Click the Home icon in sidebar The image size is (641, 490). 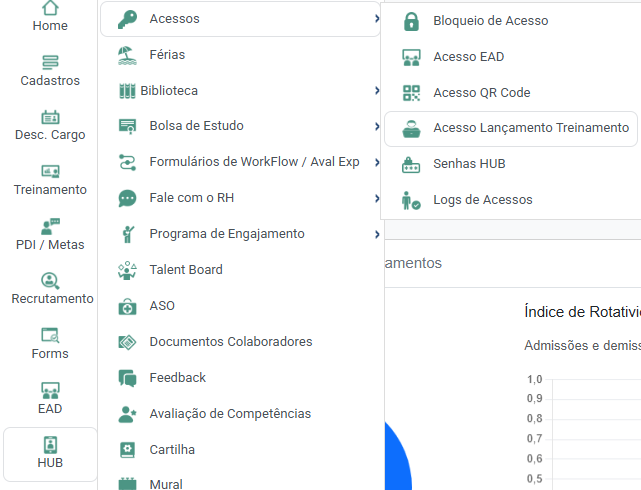click(50, 9)
